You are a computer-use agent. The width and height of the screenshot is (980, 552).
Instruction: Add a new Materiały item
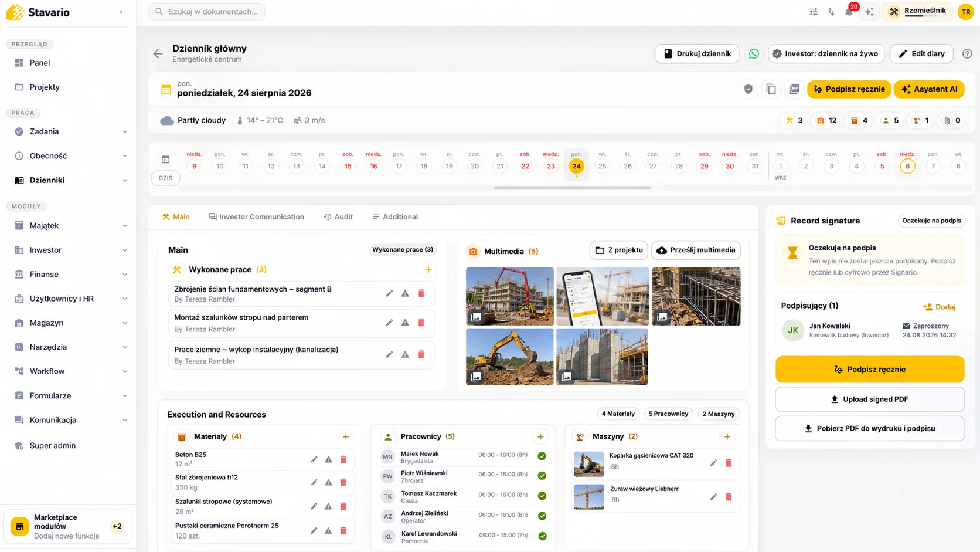(x=346, y=437)
